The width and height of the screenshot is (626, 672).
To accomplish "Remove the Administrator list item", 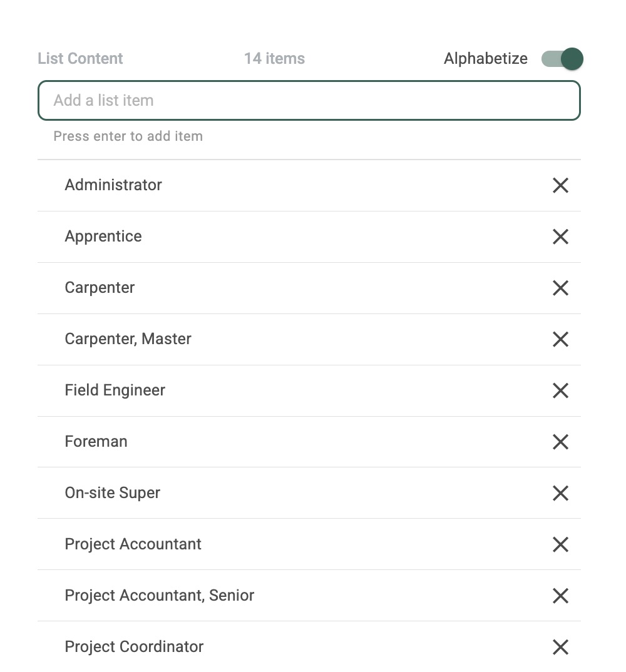I will [x=560, y=185].
